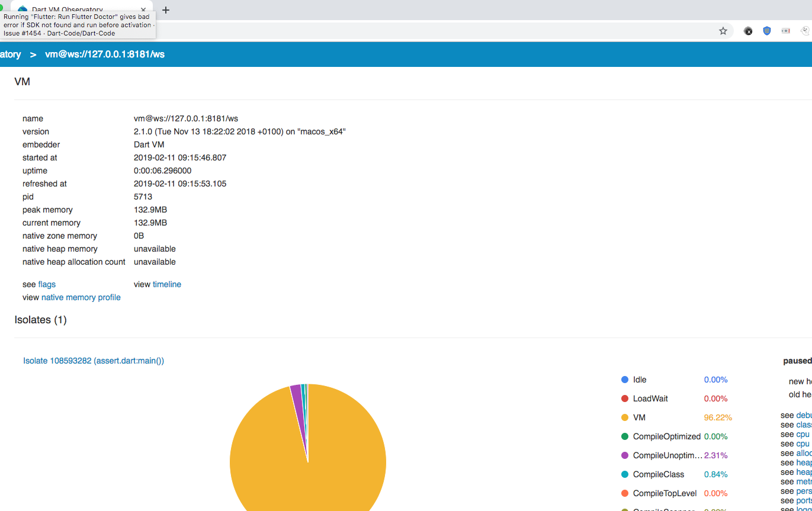Click started at value 2019-02-11 09:15:46.807
Screen dimensions: 812x511
click(x=180, y=158)
